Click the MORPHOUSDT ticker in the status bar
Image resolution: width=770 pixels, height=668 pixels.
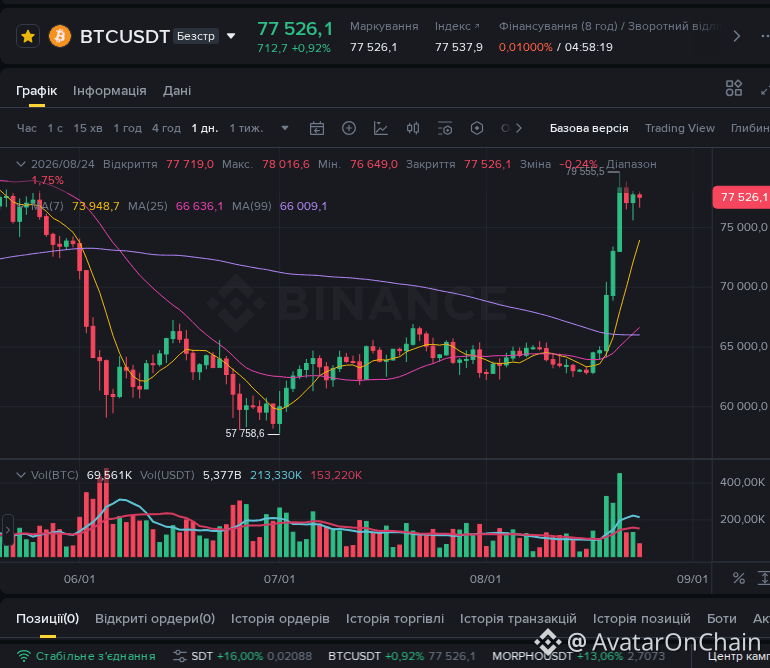point(578,656)
